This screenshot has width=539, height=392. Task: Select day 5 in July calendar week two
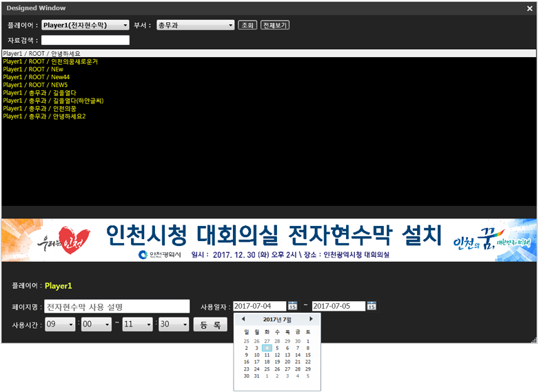click(277, 348)
